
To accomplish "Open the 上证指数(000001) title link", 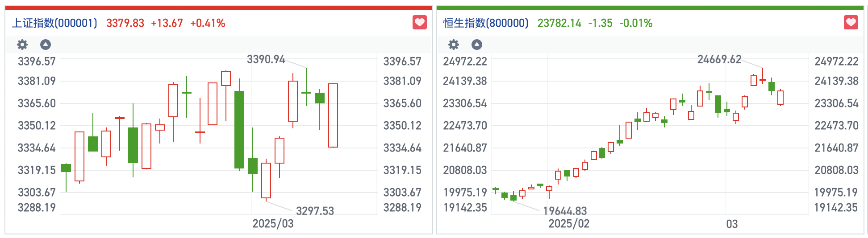I will coord(54,23).
